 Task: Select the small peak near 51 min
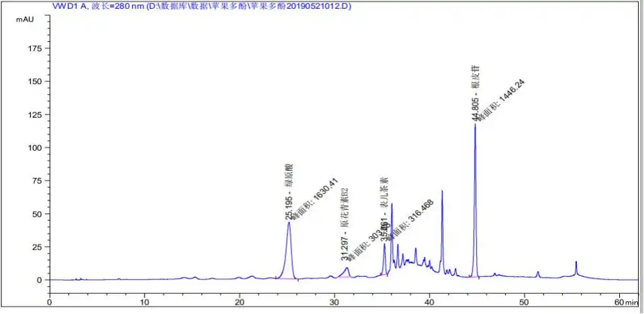tap(538, 272)
